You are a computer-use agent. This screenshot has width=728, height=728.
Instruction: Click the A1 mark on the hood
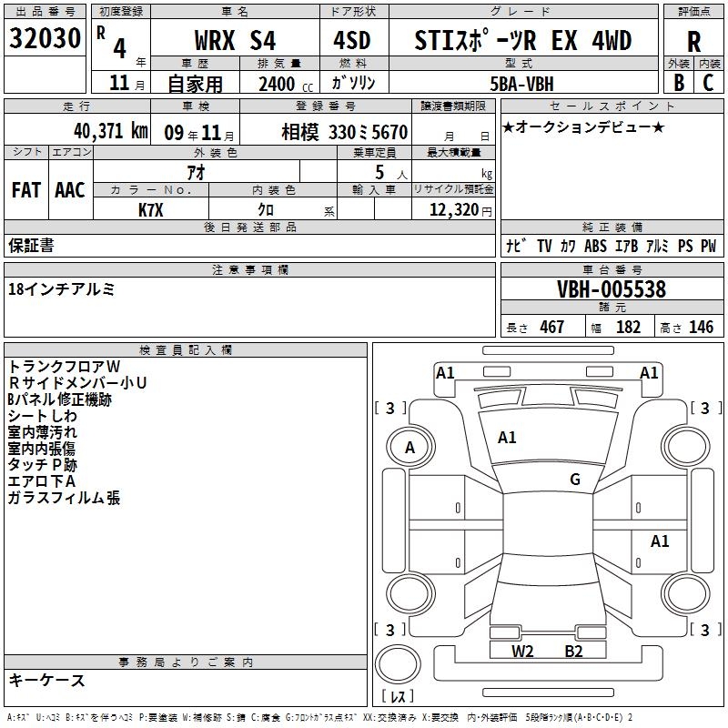(507, 438)
